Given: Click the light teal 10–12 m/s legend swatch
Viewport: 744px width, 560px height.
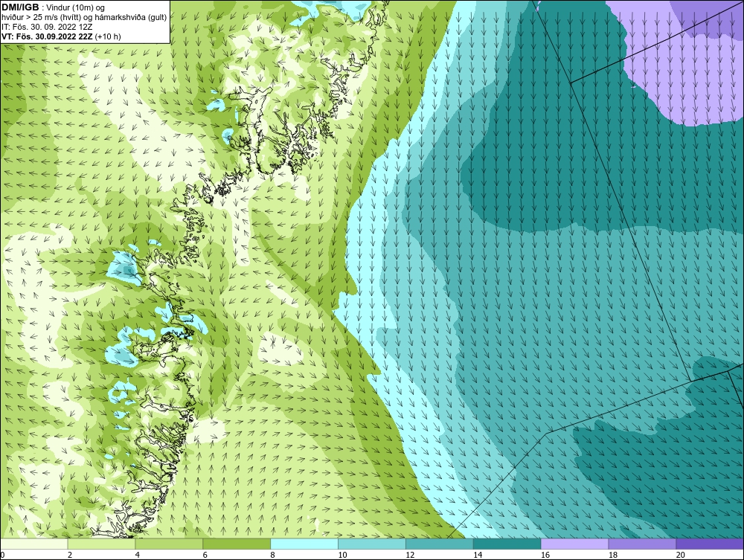Looking at the screenshot, I should (372, 544).
